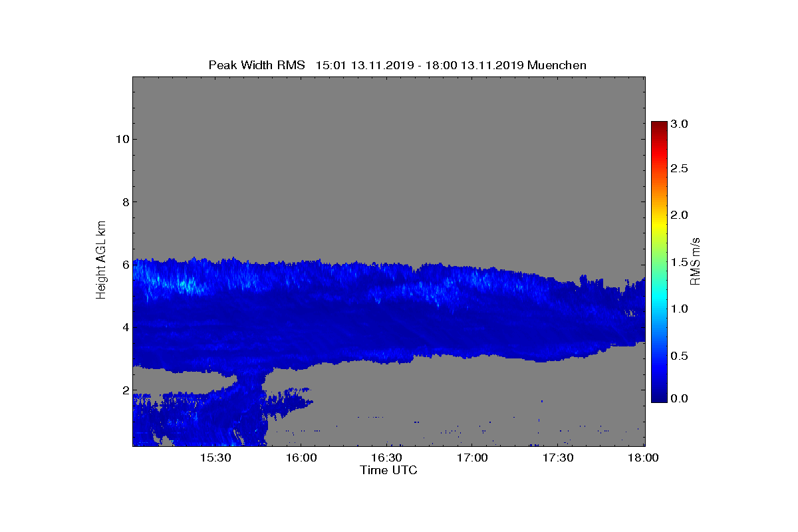Click the colorbar value 2.5
Image resolution: width=798 pixels, height=532 pixels.
[x=680, y=169]
